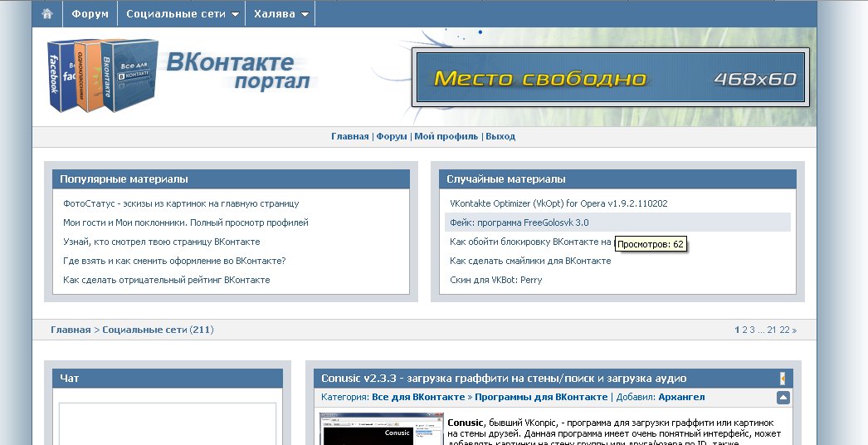Open VKontakte Optimizer (VkOpt) for Opera link
The height and width of the screenshot is (445, 868).
[x=558, y=203]
